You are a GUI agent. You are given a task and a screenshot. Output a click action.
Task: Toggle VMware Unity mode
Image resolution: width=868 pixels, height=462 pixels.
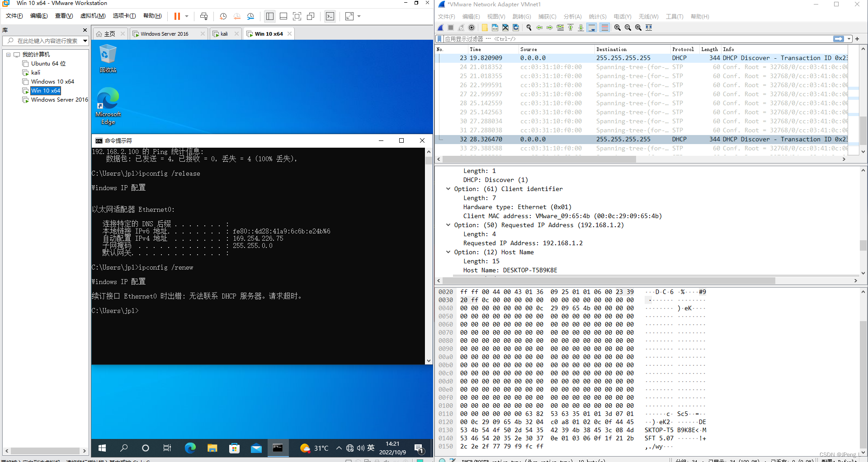click(x=311, y=16)
